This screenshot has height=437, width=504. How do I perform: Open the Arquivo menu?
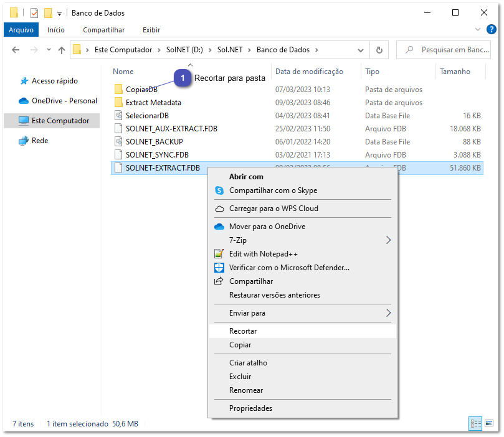tap(21, 29)
